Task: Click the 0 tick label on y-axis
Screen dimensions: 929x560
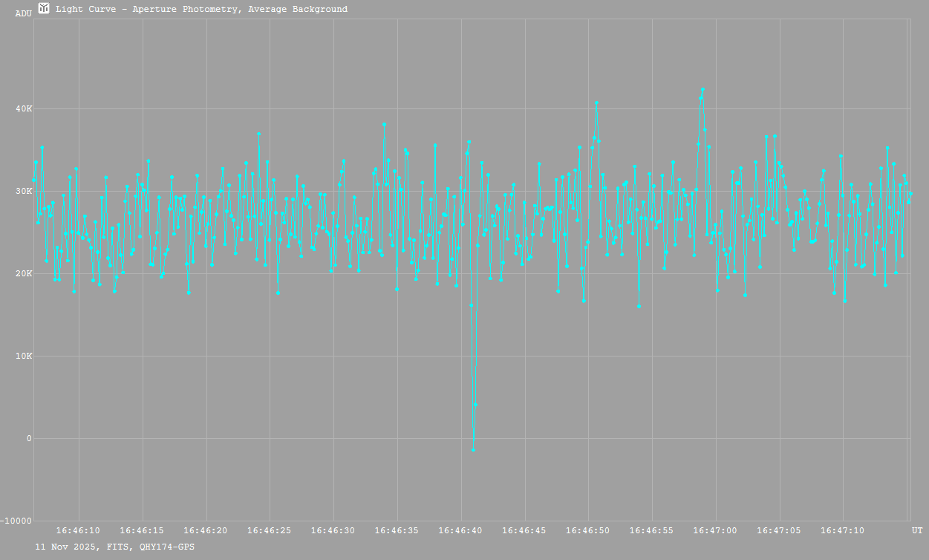Action: click(29, 439)
